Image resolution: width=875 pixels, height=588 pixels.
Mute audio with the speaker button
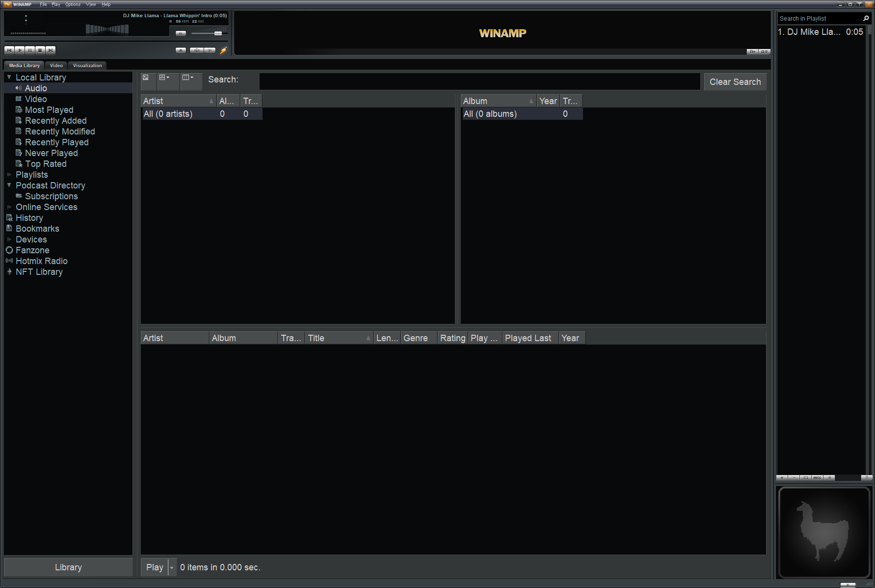[x=181, y=33]
